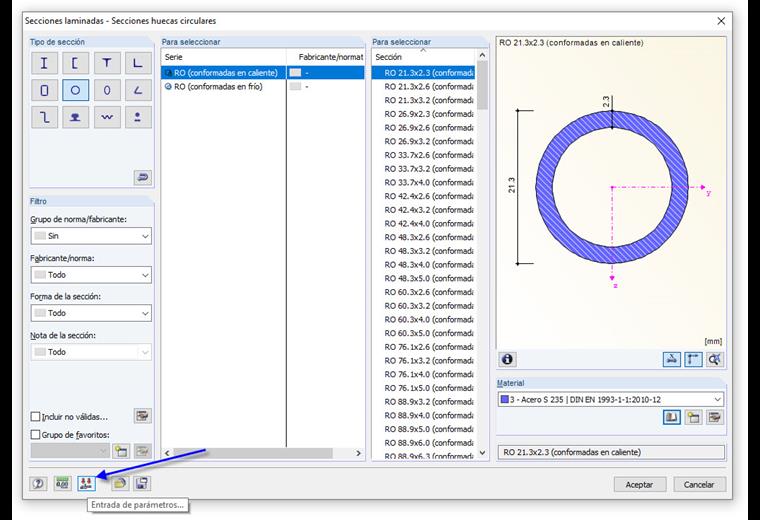Viewport: 760px width, 520px height.
Task: Click section list scrollbar down arrow
Action: (482, 453)
